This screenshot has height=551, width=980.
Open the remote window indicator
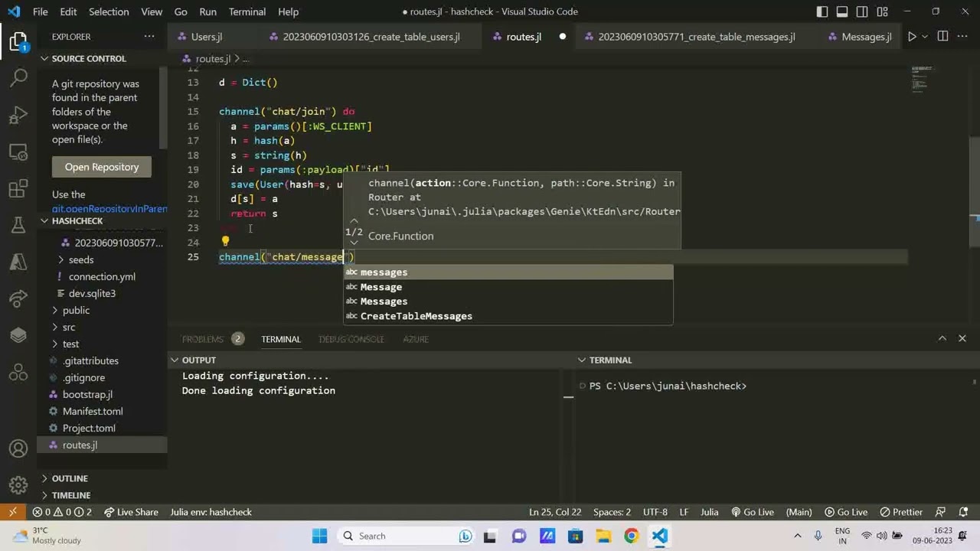12,512
